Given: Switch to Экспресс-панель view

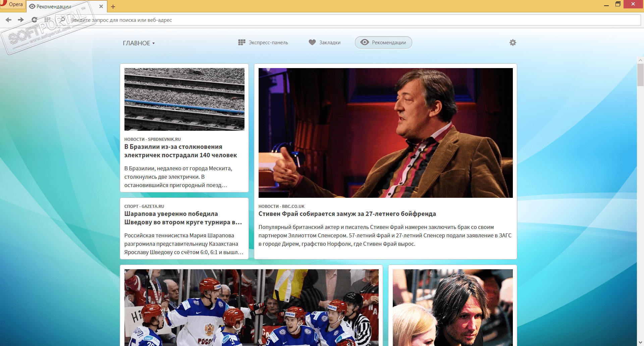Looking at the screenshot, I should 263,43.
